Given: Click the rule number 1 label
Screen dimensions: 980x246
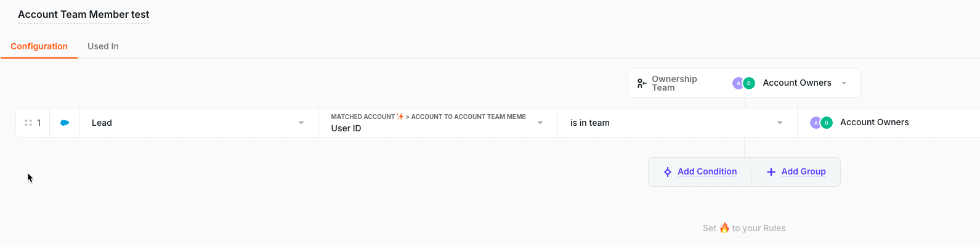Looking at the screenshot, I should coord(39,123).
